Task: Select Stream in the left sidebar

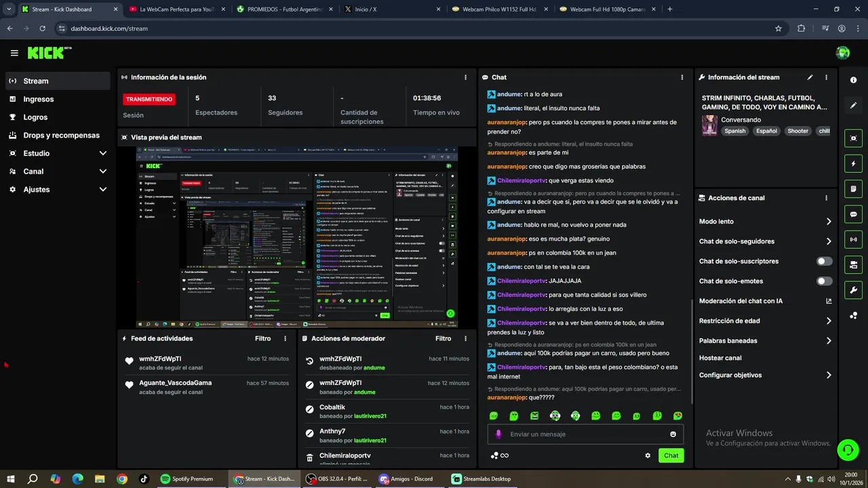Action: pos(58,81)
